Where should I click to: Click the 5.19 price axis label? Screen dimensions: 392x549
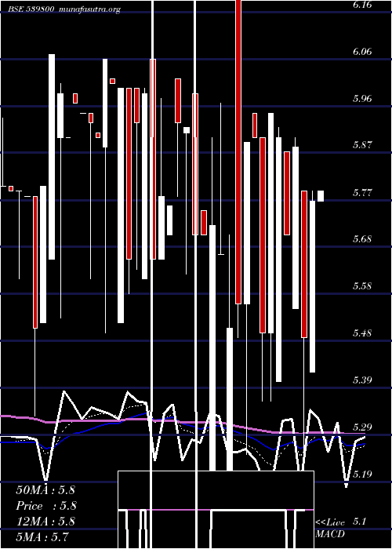point(362,474)
